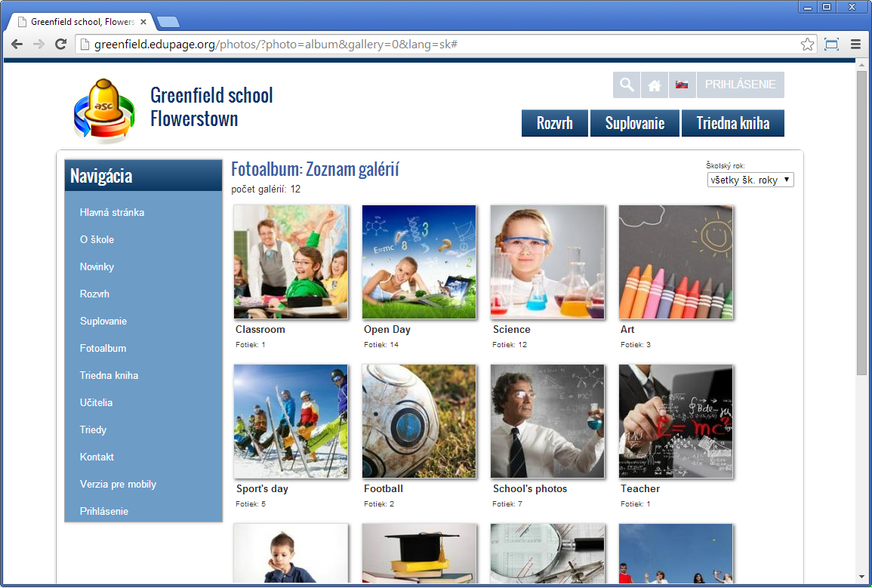Expand the Školský rok dropdown
872x588 pixels.
pos(750,180)
